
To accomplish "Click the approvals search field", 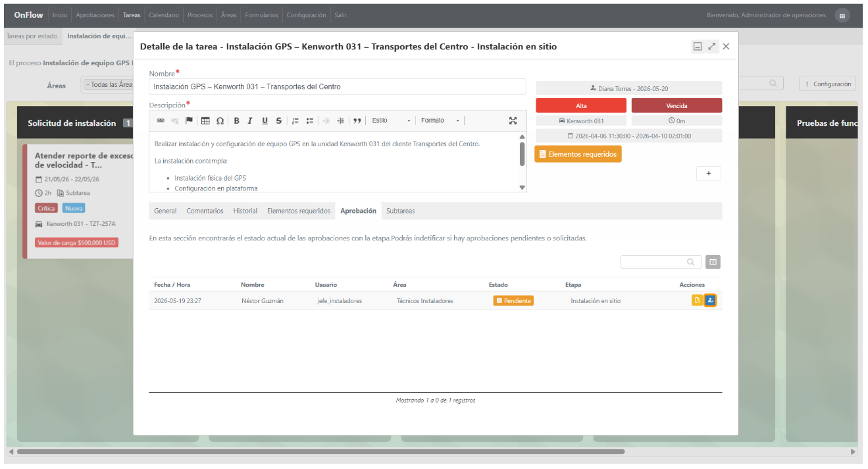I will coord(661,262).
